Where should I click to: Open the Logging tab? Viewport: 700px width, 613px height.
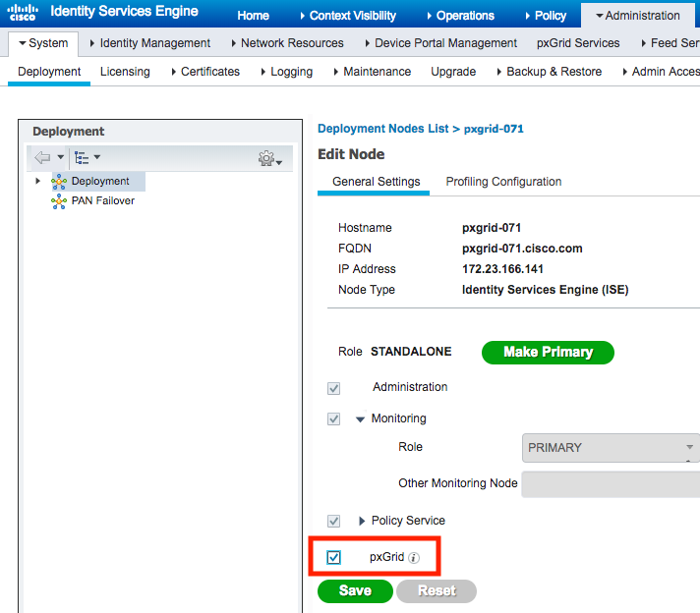coord(287,72)
